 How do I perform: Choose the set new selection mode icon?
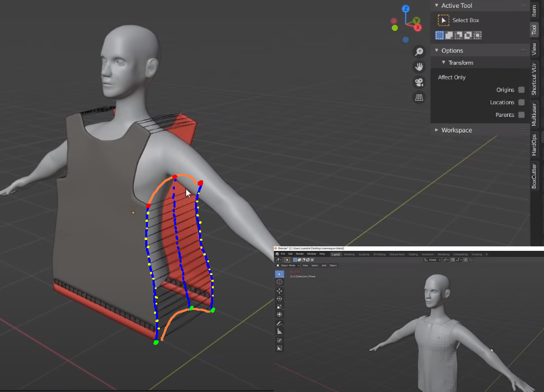click(x=440, y=35)
